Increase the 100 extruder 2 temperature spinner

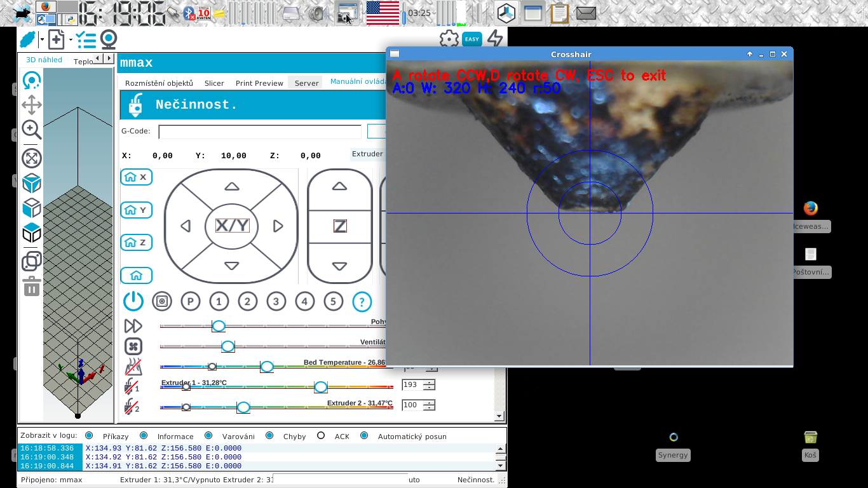pos(430,402)
